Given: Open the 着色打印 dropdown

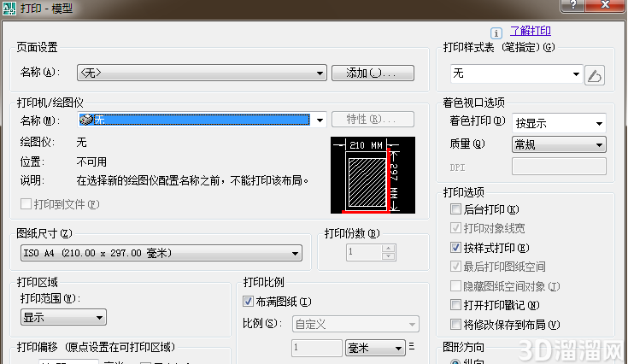Looking at the screenshot, I should [559, 123].
